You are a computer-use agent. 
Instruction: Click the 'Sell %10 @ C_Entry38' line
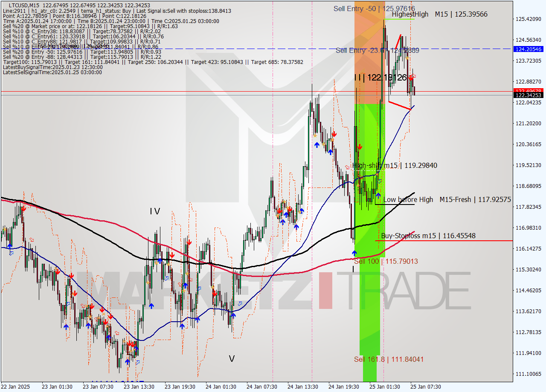point(82,31)
